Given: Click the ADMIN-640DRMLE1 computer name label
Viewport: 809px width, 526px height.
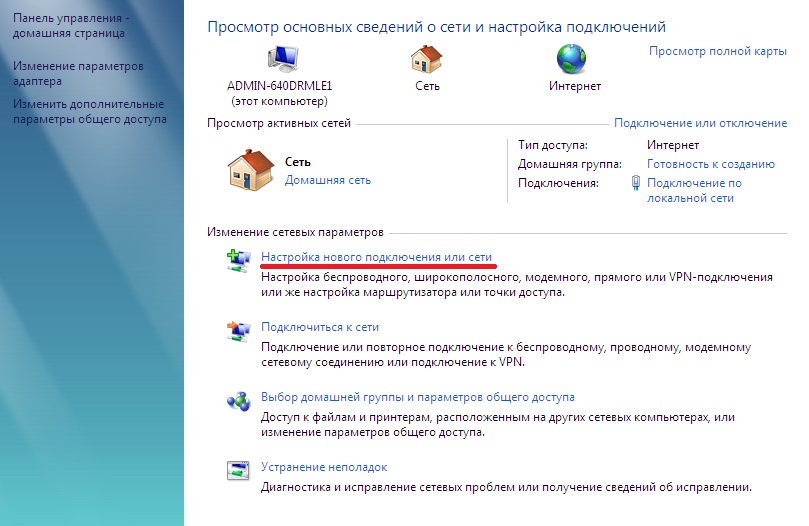Looking at the screenshot, I should coord(280,86).
